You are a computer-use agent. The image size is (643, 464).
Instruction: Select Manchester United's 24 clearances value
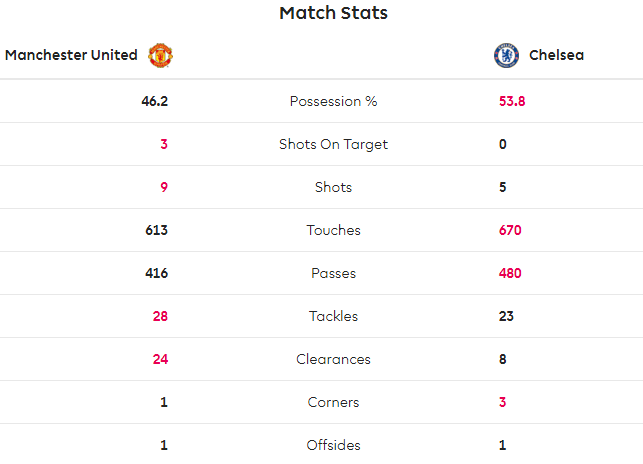click(x=160, y=359)
